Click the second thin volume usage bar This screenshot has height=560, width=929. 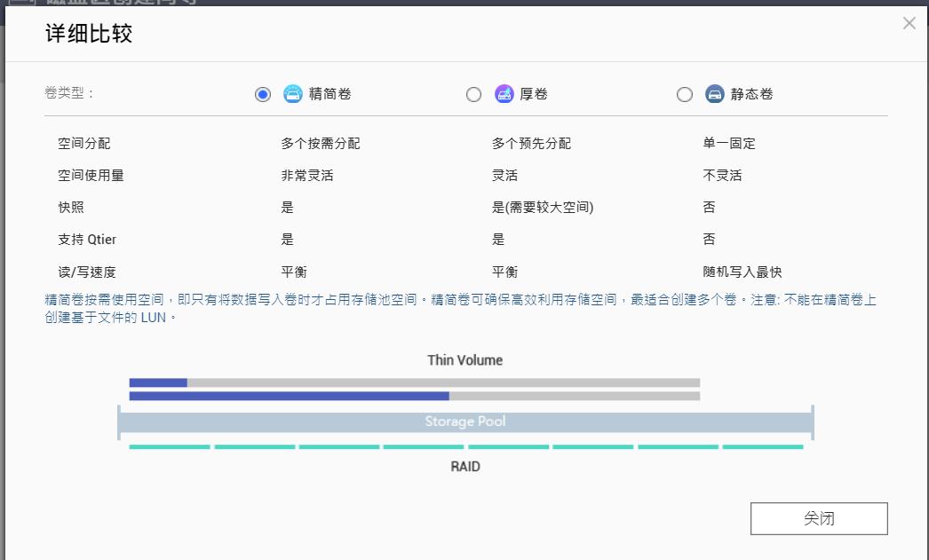coord(289,396)
